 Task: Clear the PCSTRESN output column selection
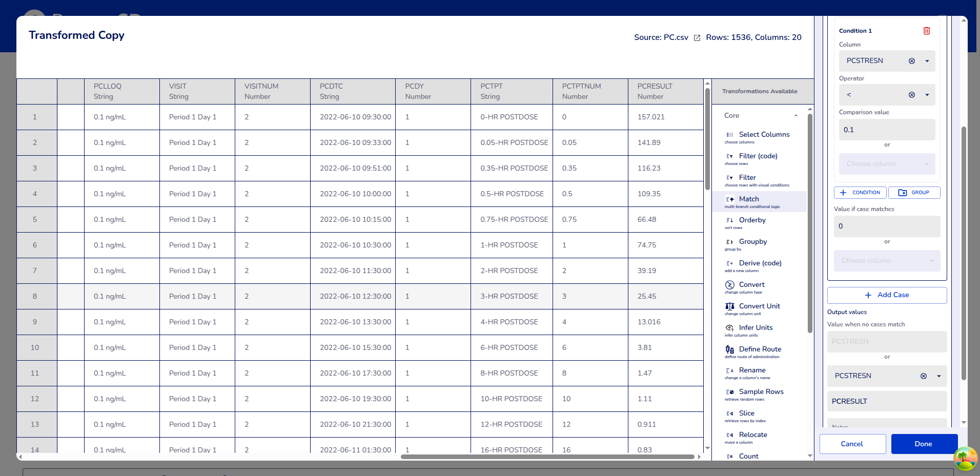(x=923, y=376)
